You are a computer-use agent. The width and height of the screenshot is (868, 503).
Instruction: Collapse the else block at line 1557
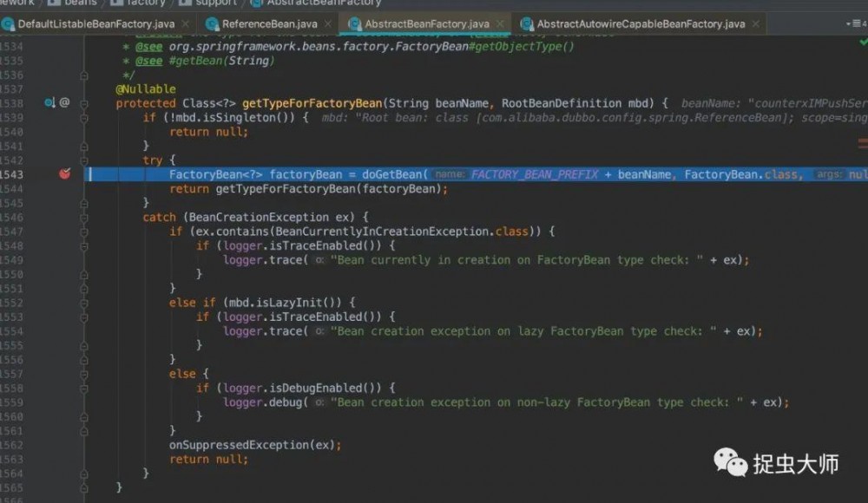tap(84, 374)
